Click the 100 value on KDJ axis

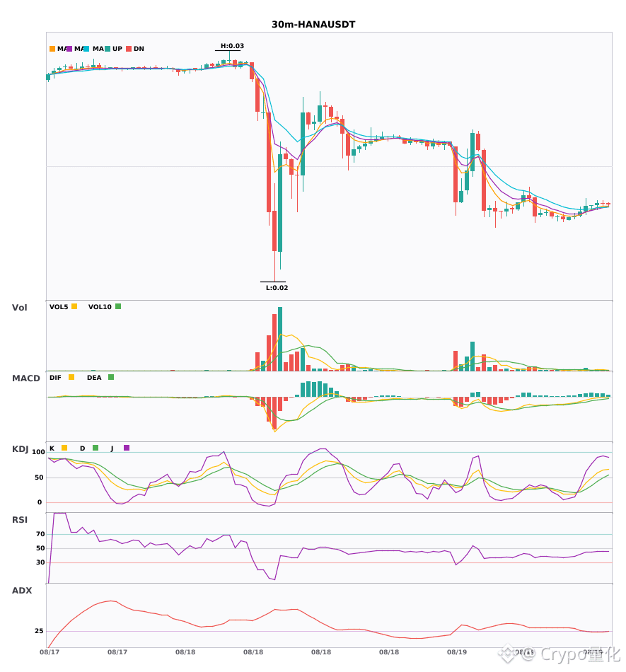click(x=39, y=452)
